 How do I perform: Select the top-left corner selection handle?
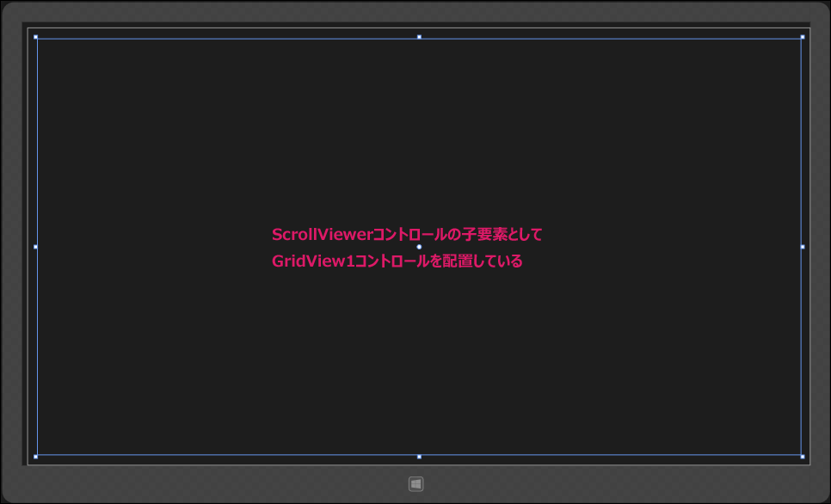click(x=35, y=37)
